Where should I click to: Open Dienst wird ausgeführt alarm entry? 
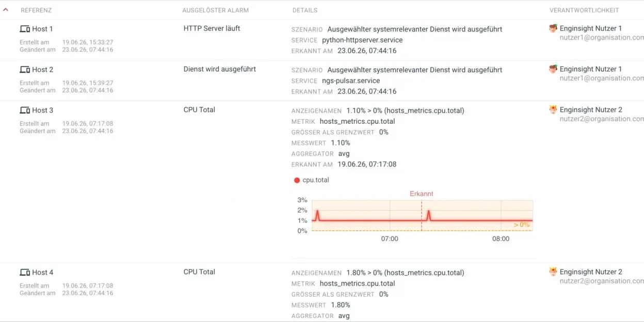point(219,69)
